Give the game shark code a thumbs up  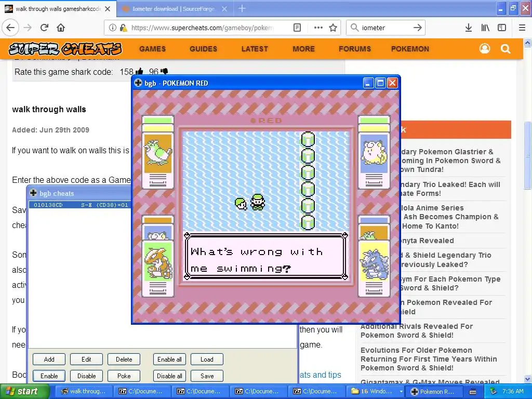pyautogui.click(x=139, y=72)
